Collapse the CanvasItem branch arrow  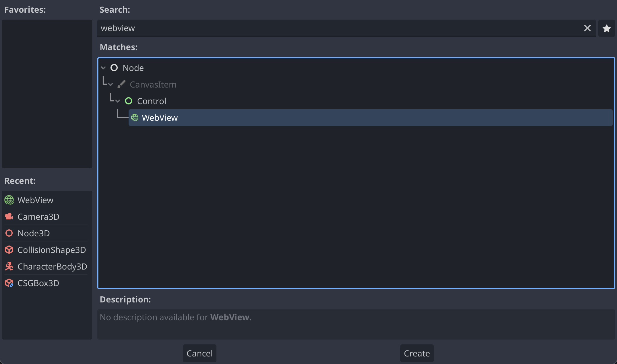110,85
